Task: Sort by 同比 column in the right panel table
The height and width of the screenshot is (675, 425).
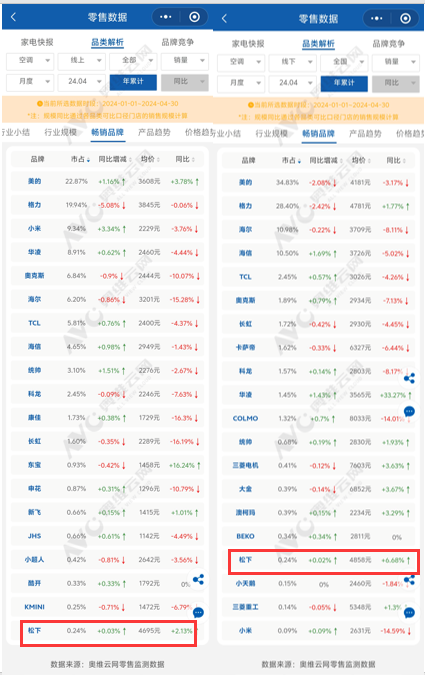Action: 396,160
